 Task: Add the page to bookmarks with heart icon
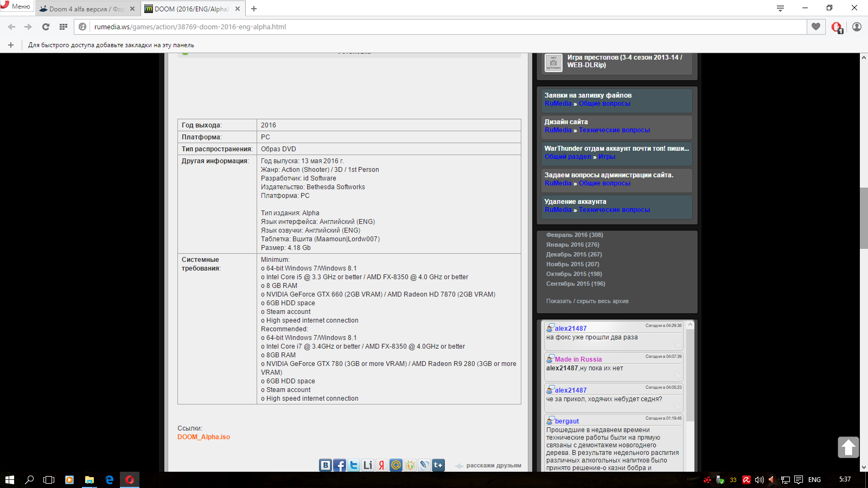coord(816,27)
